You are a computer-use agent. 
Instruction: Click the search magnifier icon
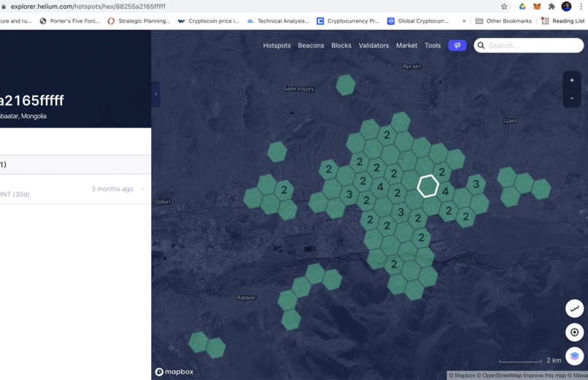[x=481, y=45]
